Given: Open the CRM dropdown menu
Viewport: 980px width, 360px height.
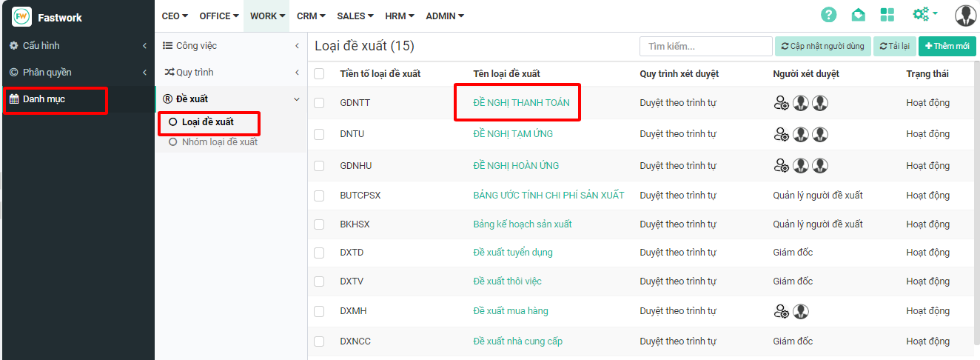Looking at the screenshot, I should tap(312, 16).
